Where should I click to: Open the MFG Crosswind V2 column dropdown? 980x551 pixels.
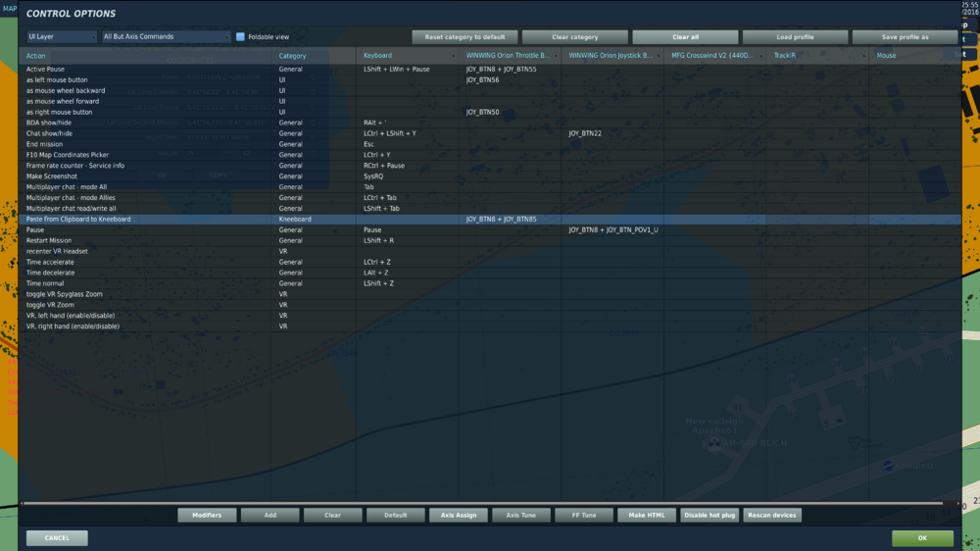click(760, 56)
